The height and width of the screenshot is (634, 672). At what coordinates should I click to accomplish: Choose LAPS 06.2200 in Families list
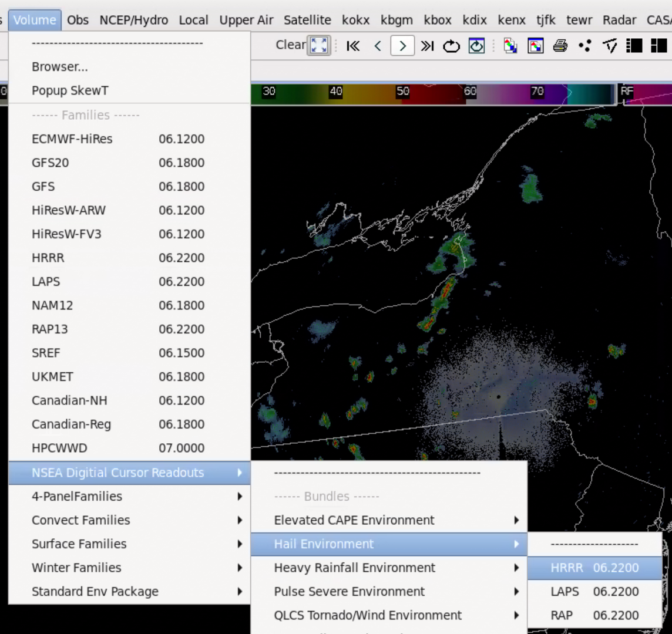coord(129,281)
